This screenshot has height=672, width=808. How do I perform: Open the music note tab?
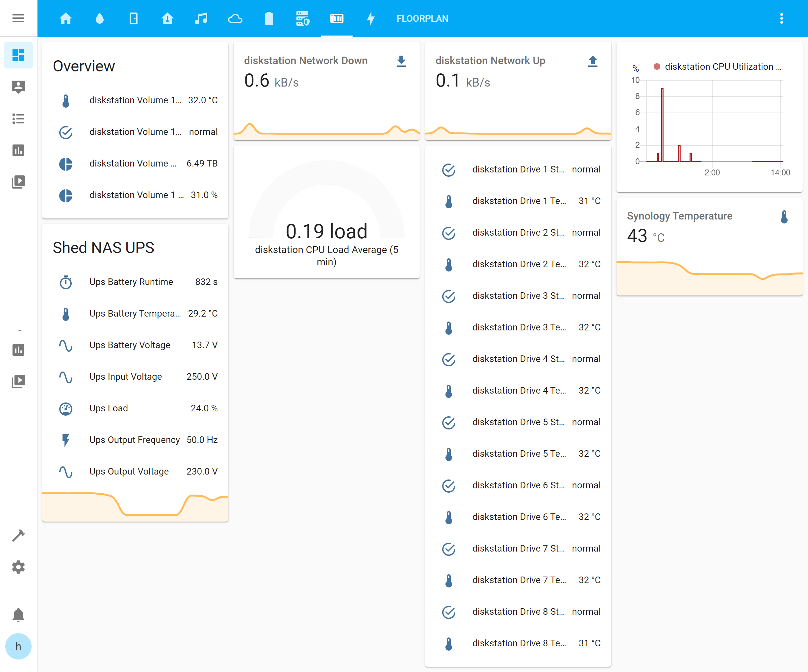coord(201,18)
